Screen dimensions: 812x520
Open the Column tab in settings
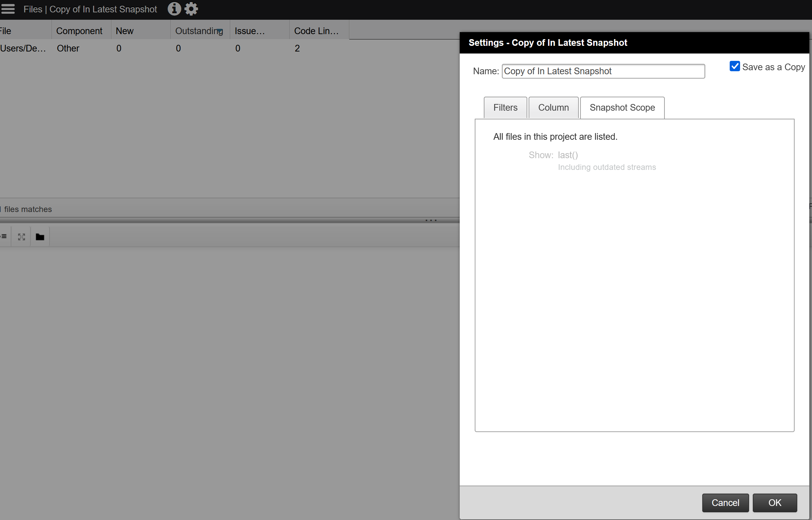coord(553,107)
